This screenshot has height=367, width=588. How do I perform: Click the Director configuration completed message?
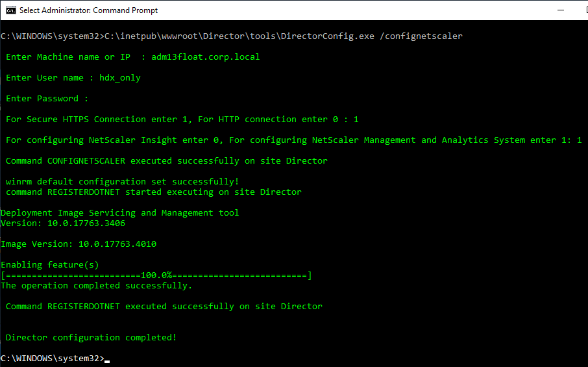(x=91, y=338)
